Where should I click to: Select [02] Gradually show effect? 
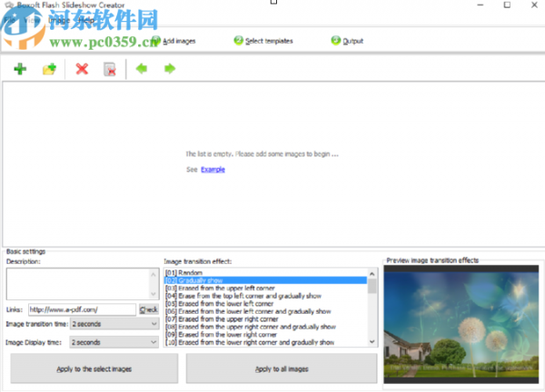265,280
